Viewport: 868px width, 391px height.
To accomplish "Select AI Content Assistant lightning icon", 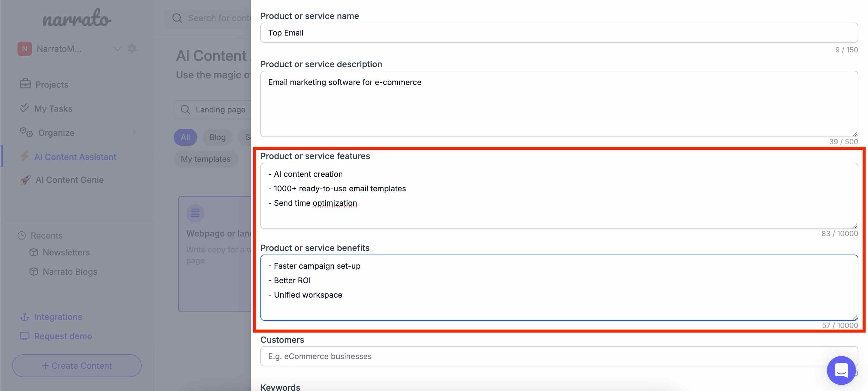I will pos(24,156).
